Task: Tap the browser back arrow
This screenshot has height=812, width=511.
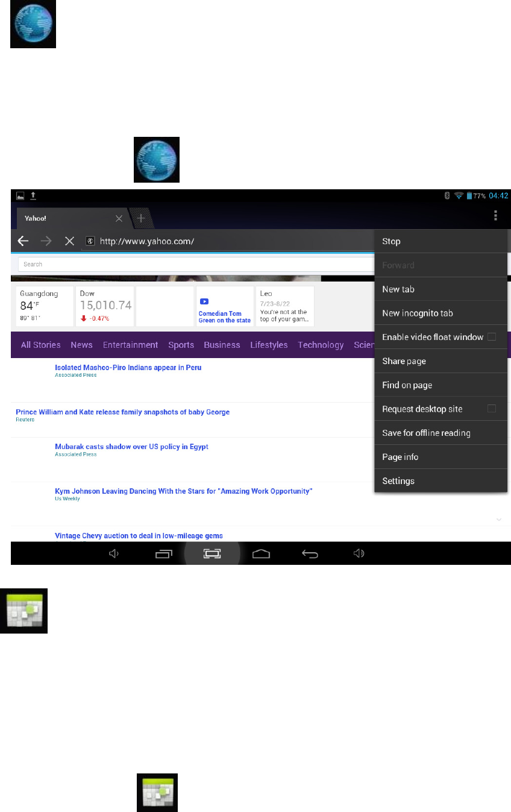Action: pos(23,241)
